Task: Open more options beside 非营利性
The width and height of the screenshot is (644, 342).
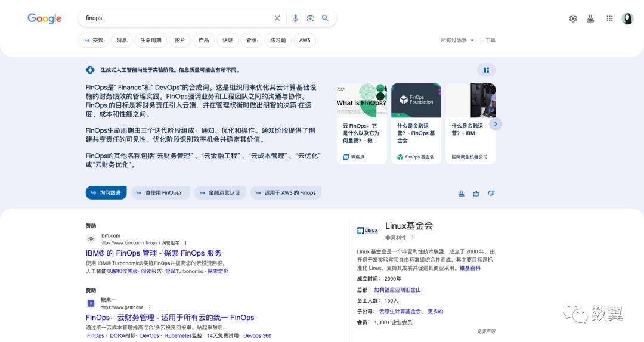Action: (x=412, y=237)
